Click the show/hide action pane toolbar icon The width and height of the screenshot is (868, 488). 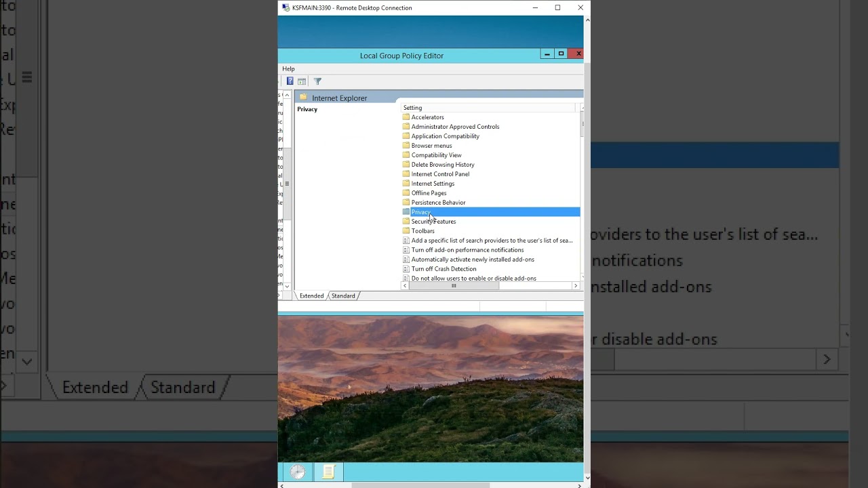(302, 81)
